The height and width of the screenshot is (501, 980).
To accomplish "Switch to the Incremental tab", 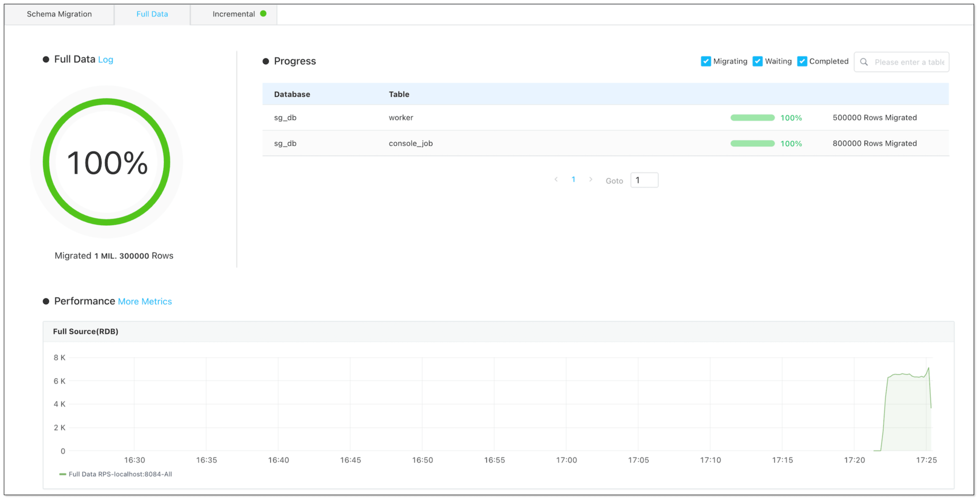I will 234,14.
